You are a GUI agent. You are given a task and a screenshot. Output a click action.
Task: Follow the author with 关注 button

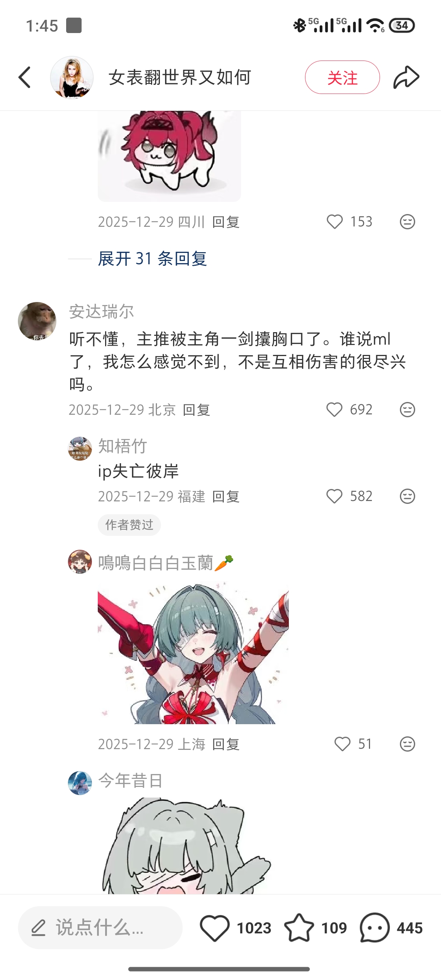coord(342,77)
